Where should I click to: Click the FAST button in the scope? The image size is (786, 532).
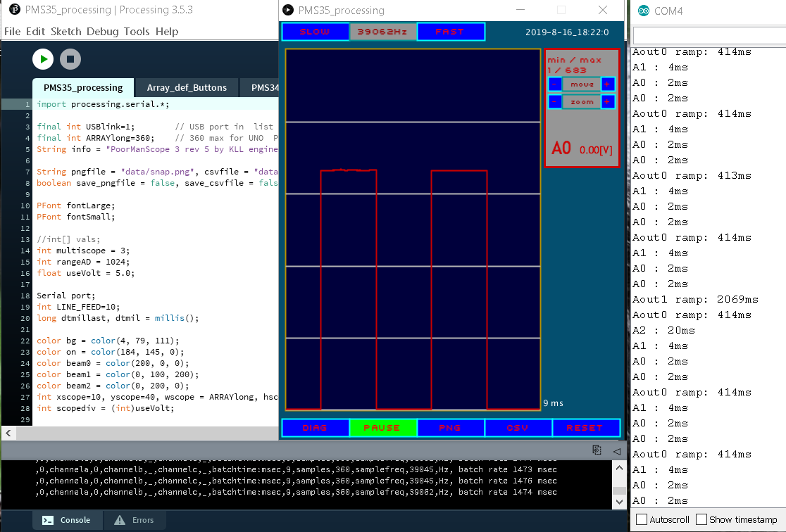[450, 32]
